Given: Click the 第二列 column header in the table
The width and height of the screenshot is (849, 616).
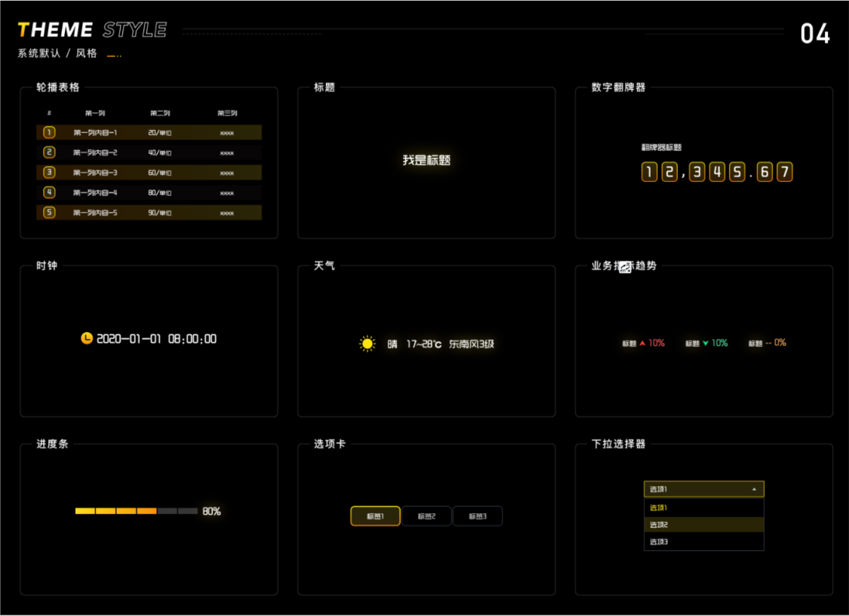Looking at the screenshot, I should tap(160, 113).
